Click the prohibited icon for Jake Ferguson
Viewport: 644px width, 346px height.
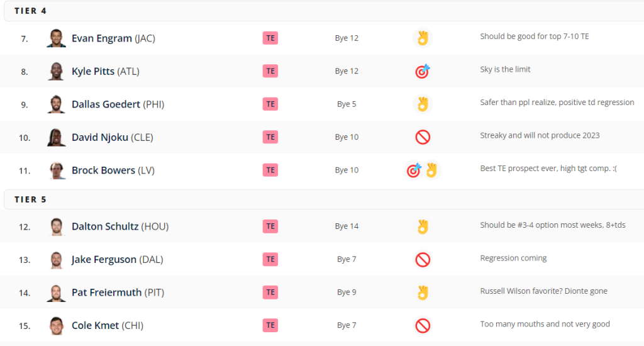click(x=422, y=260)
